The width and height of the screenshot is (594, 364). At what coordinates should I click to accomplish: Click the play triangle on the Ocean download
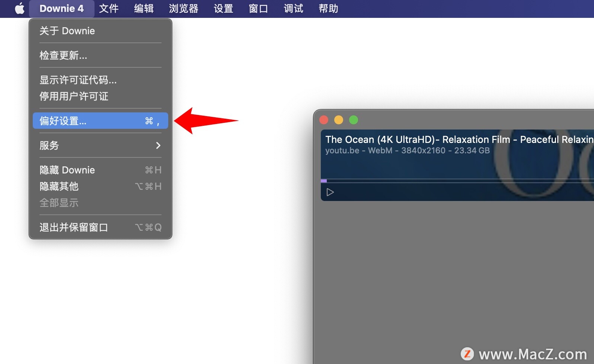[330, 192]
